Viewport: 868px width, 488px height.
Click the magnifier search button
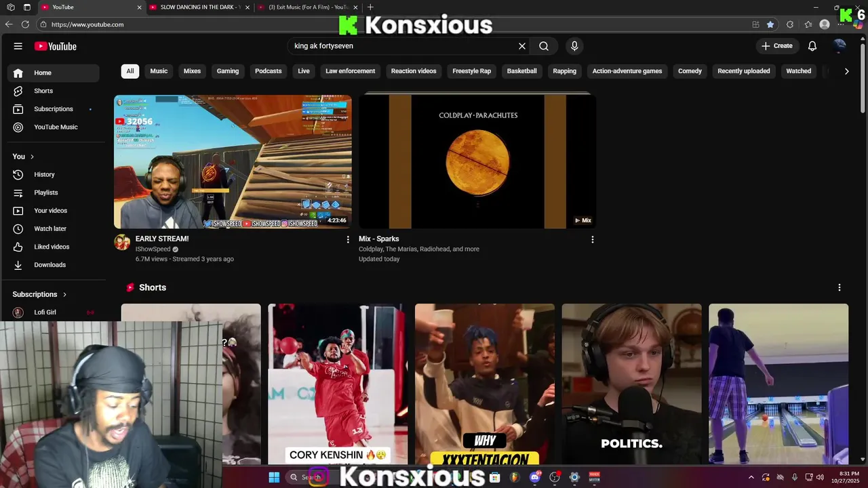pos(544,46)
